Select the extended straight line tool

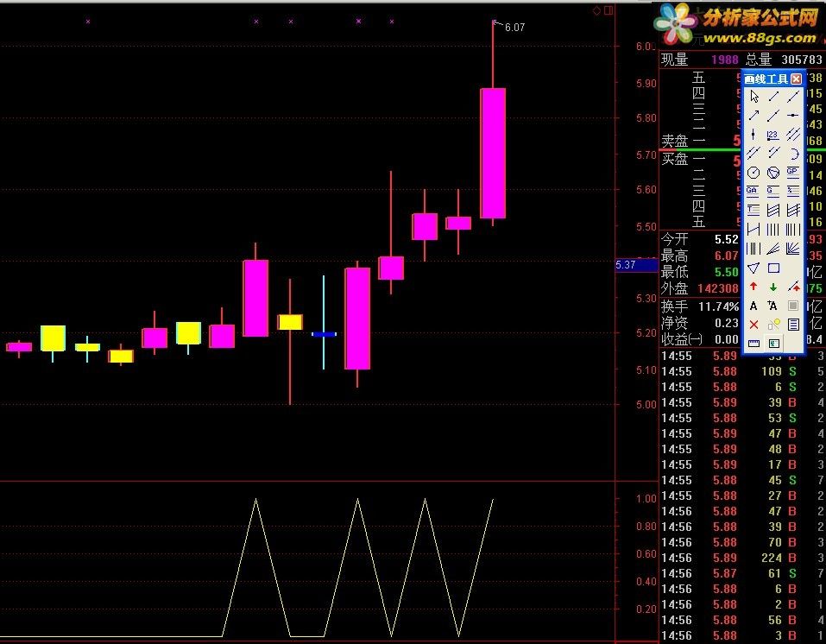[793, 97]
